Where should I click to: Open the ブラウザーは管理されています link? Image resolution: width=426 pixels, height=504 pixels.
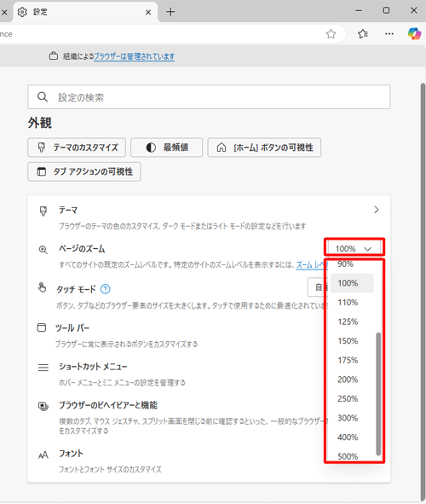134,56
